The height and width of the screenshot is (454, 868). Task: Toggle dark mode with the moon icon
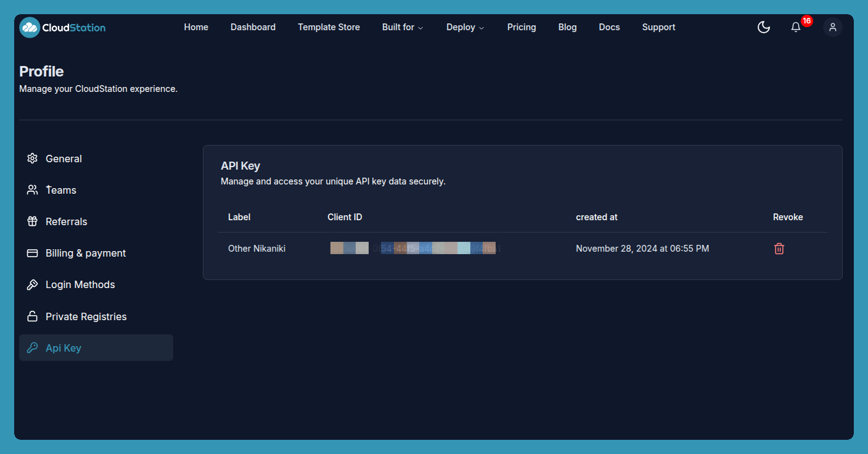(764, 27)
